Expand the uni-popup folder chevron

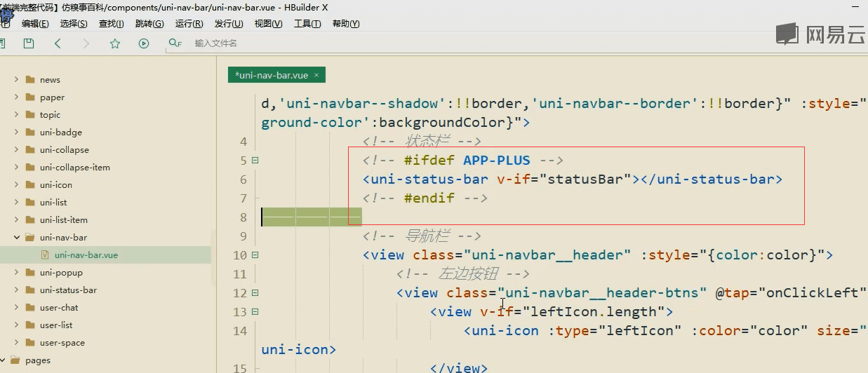click(x=16, y=272)
